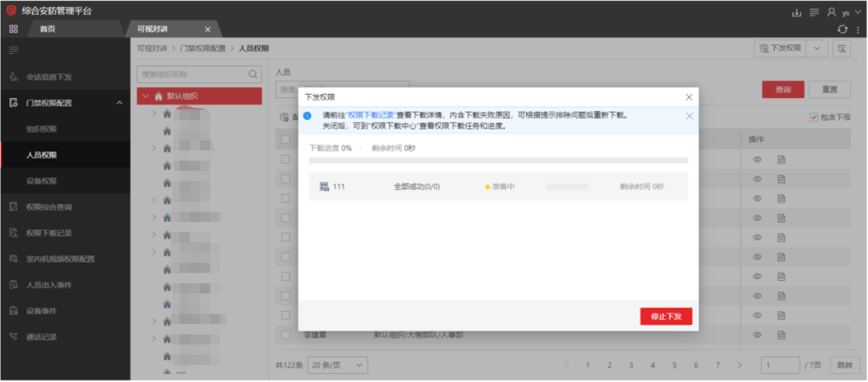This screenshot has width=868, height=382.
Task: Click the 查询 button
Action: pyautogui.click(x=783, y=89)
